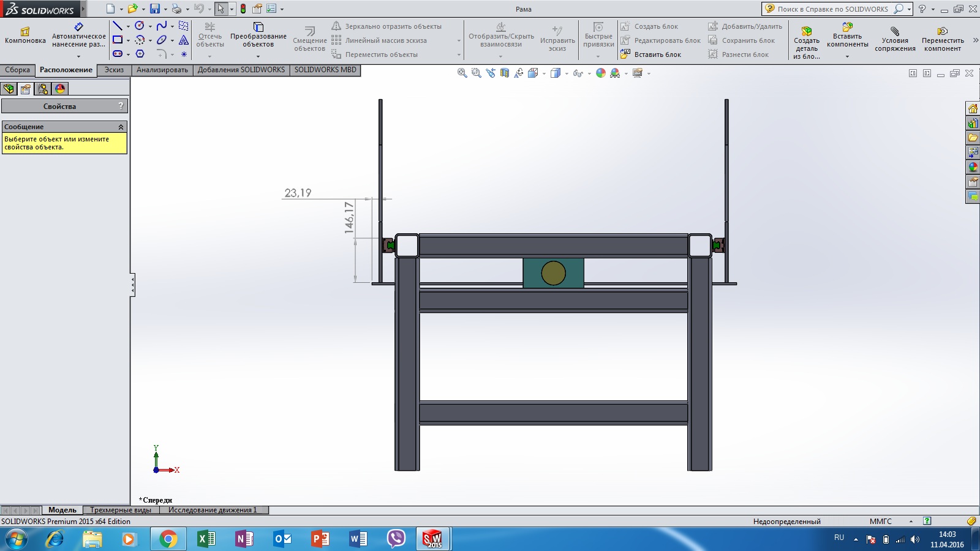Image resolution: width=980 pixels, height=551 pixels.
Task: Click Переместить объекты
Action: point(375,54)
